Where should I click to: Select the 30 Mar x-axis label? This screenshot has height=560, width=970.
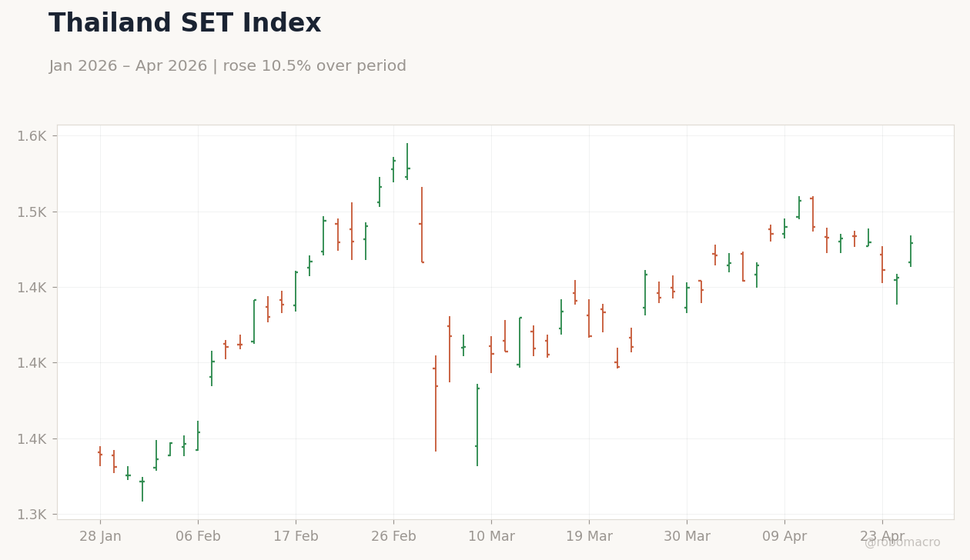(x=687, y=537)
